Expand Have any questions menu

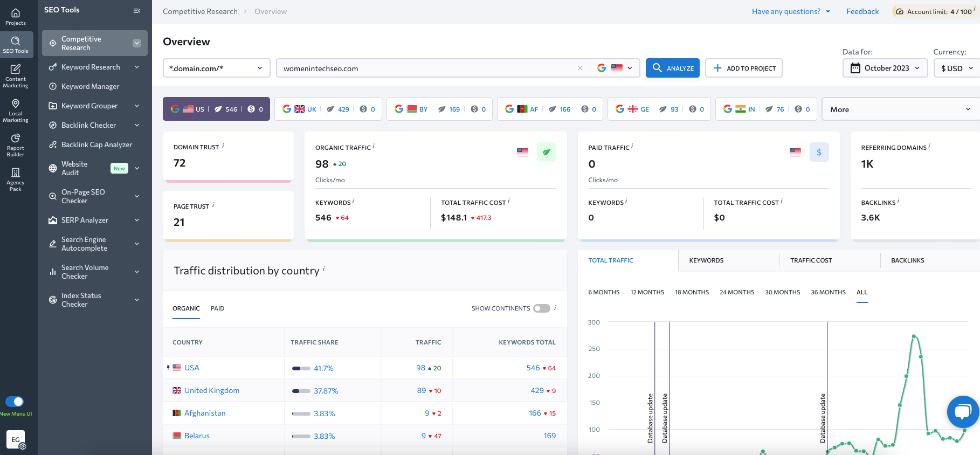click(x=791, y=11)
